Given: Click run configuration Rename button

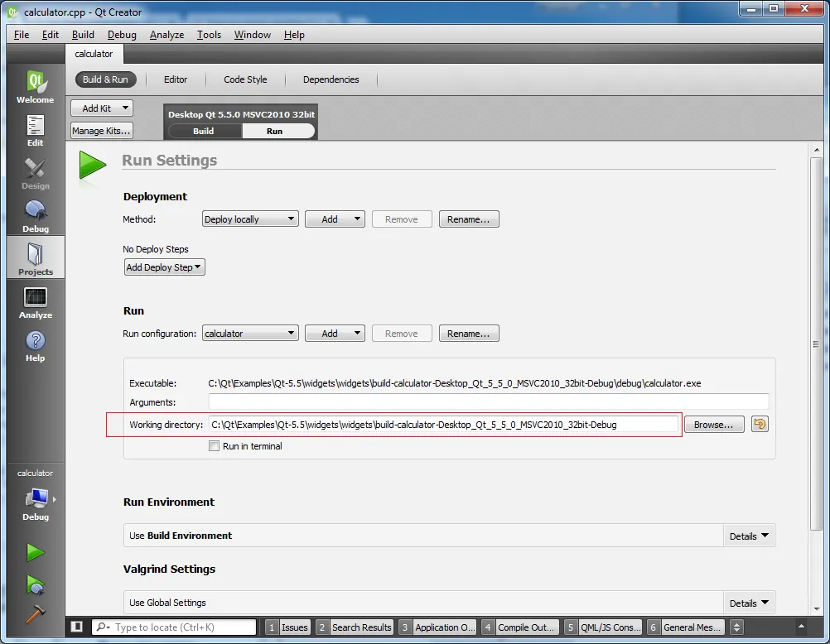Looking at the screenshot, I should (469, 334).
